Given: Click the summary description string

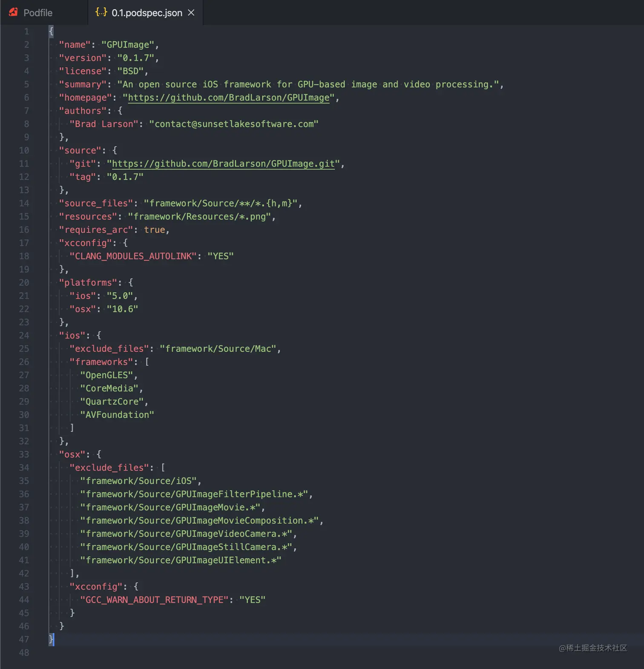Looking at the screenshot, I should (308, 84).
